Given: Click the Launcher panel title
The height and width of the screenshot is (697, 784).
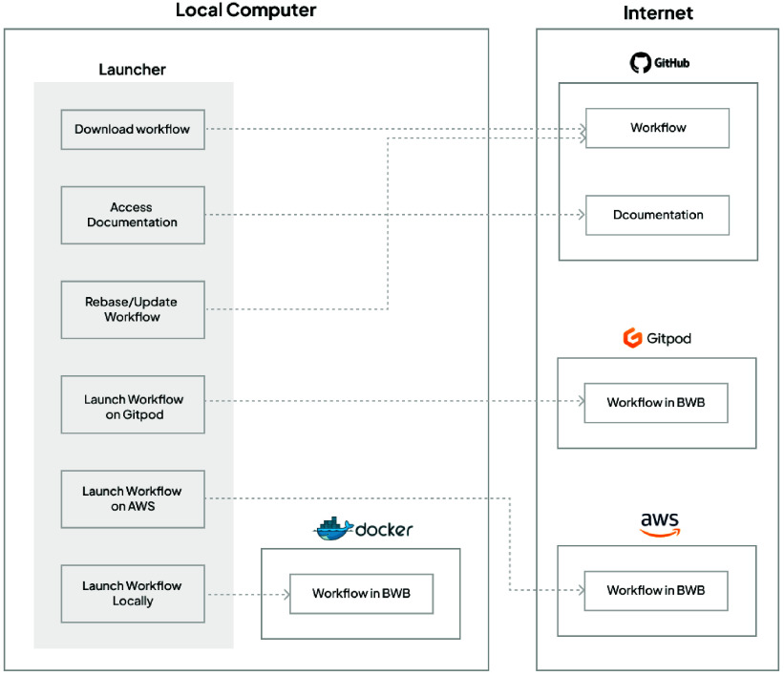Looking at the screenshot, I should pyautogui.click(x=132, y=70).
